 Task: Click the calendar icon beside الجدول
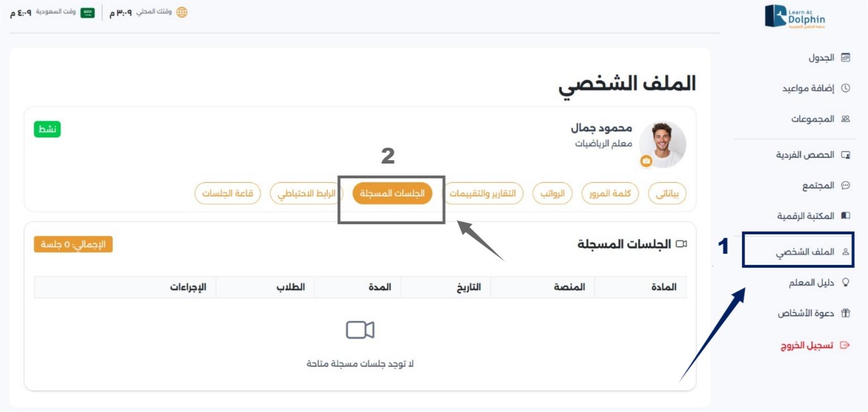coord(846,58)
